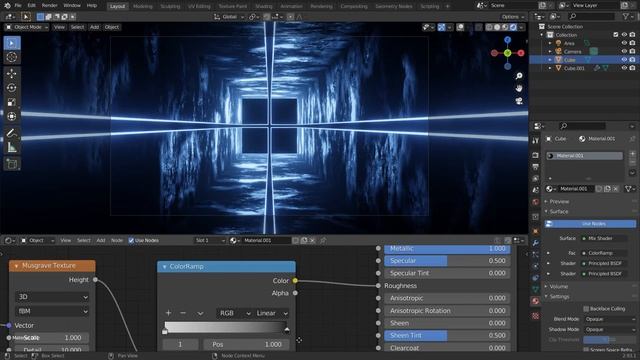Hide the Cube with eye icon
This screenshot has width=640, height=360.
point(624,60)
